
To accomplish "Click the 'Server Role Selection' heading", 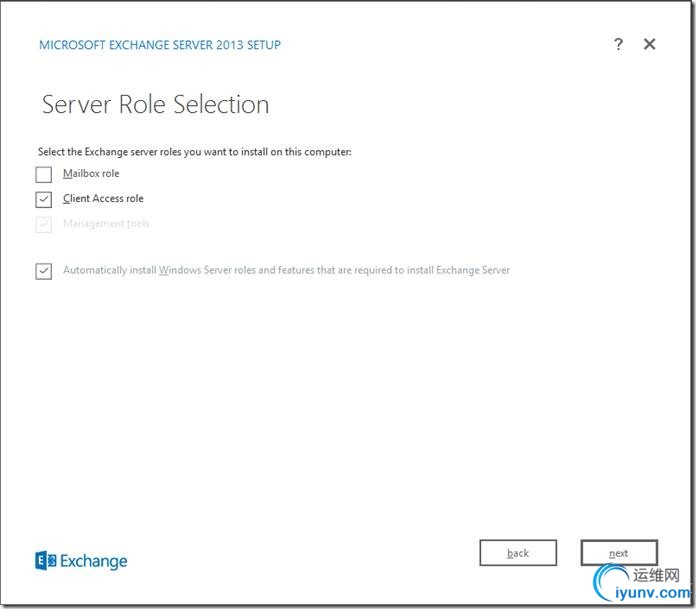I will point(155,105).
